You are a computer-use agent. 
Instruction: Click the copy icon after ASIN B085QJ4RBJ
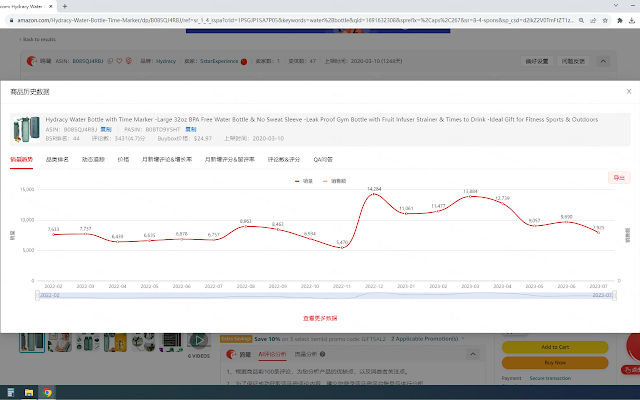click(110, 61)
